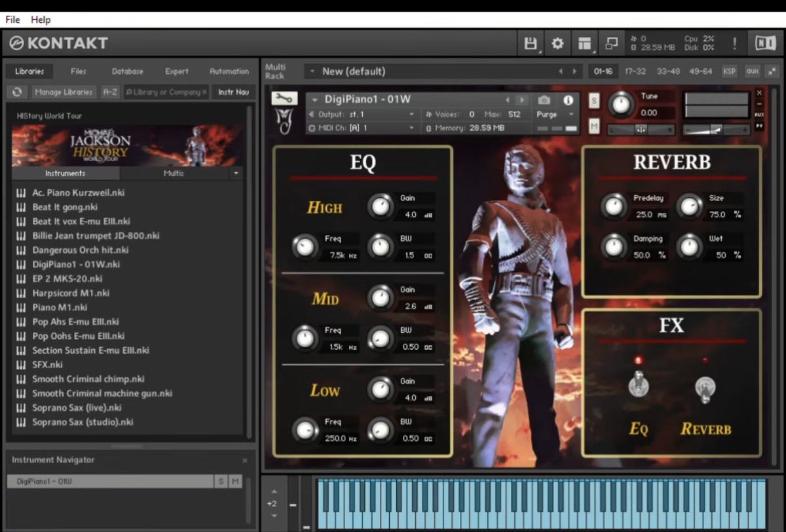Toggle the Reverb effect switch
Image resolution: width=786 pixels, height=532 pixels.
(x=705, y=389)
